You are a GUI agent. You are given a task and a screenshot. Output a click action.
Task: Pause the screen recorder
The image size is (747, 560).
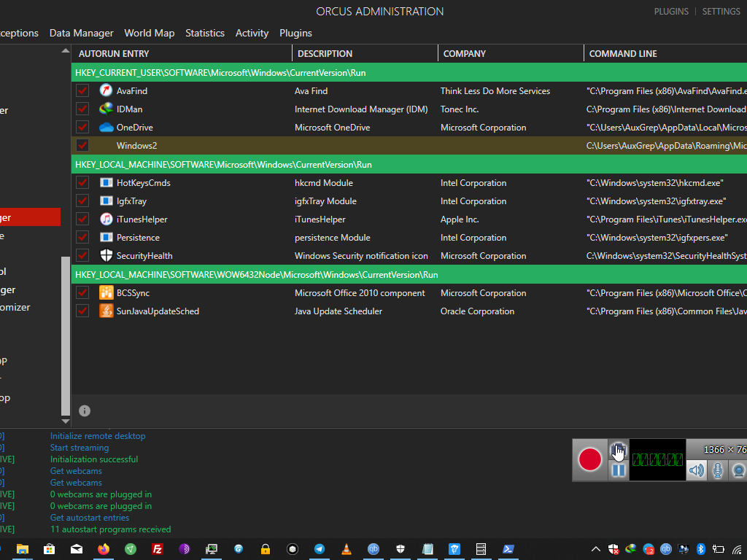[619, 470]
